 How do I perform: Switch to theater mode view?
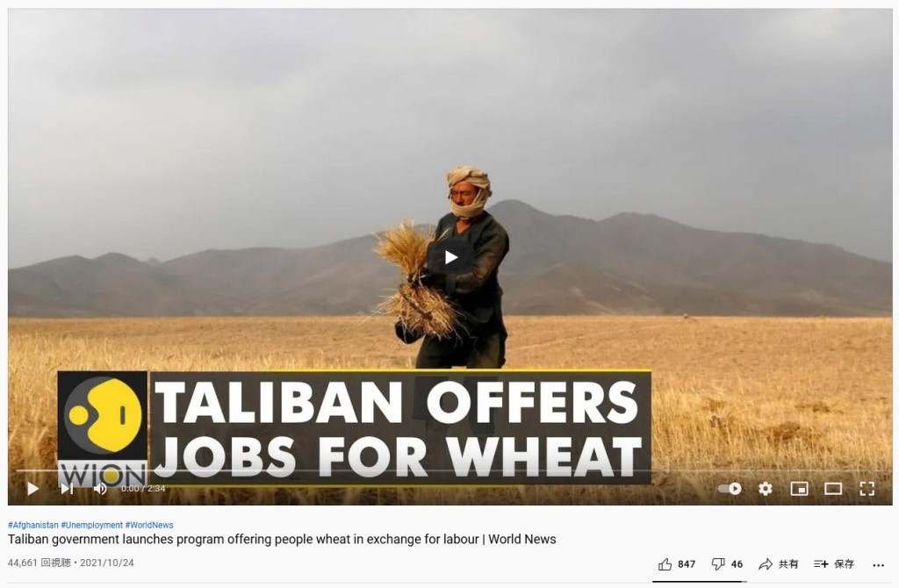pos(833,489)
